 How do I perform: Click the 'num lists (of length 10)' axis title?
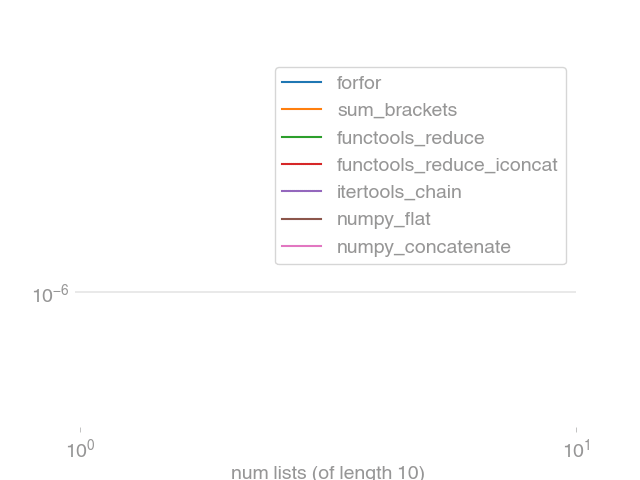pyautogui.click(x=328, y=473)
